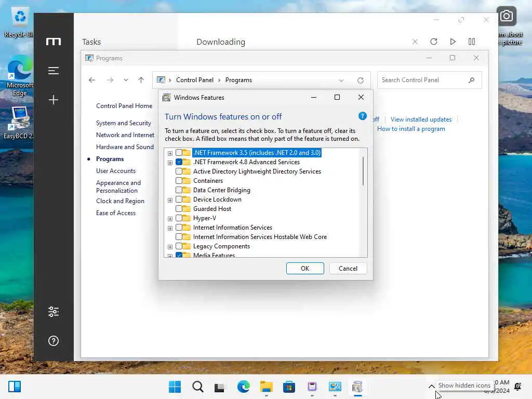Image resolution: width=532 pixels, height=399 pixels.
Task: Expand Legacy Components node
Action: click(170, 247)
